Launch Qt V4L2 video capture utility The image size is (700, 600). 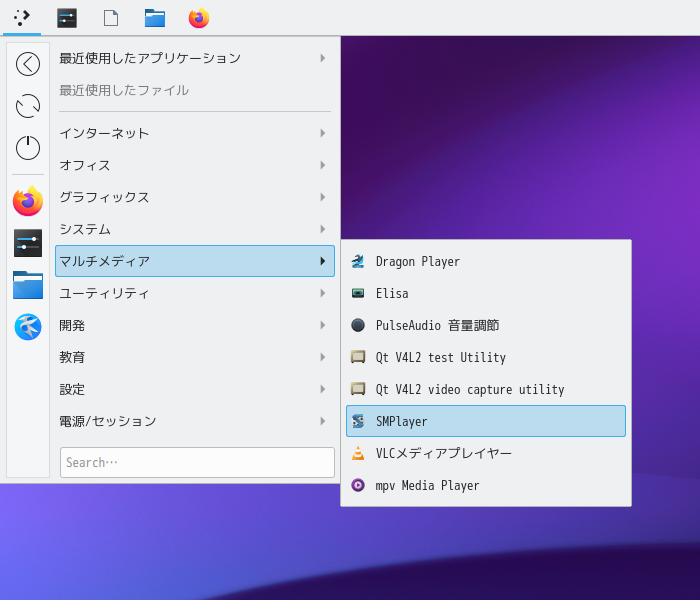[x=486, y=389]
